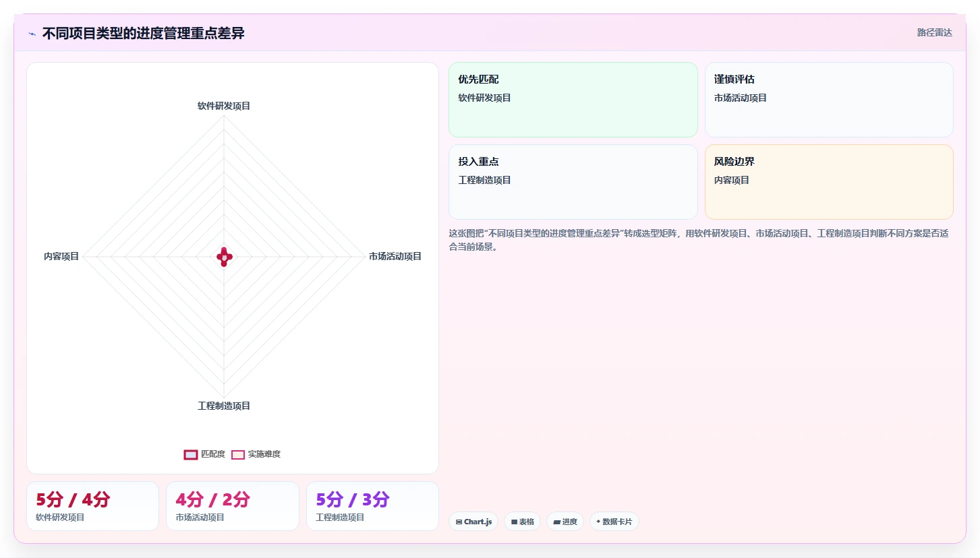This screenshot has height=558, width=980.
Task: Click 内容项目 text in 风险边界 card
Action: tap(732, 180)
